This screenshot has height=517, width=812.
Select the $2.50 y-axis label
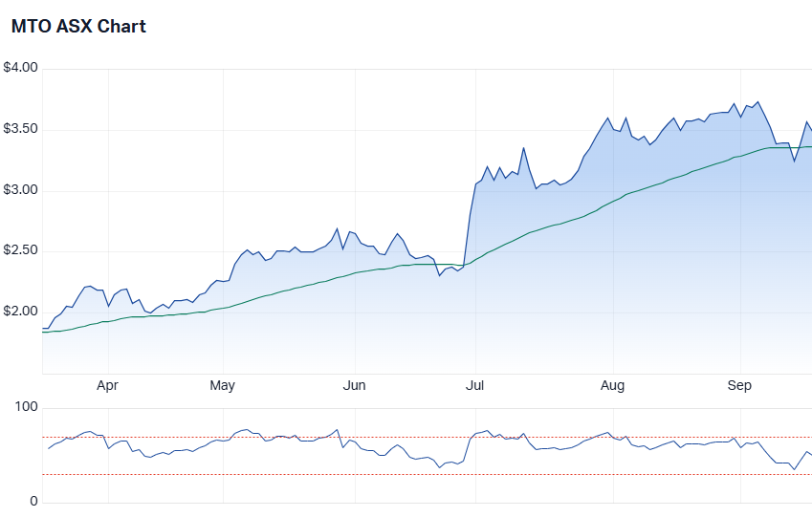click(x=20, y=251)
